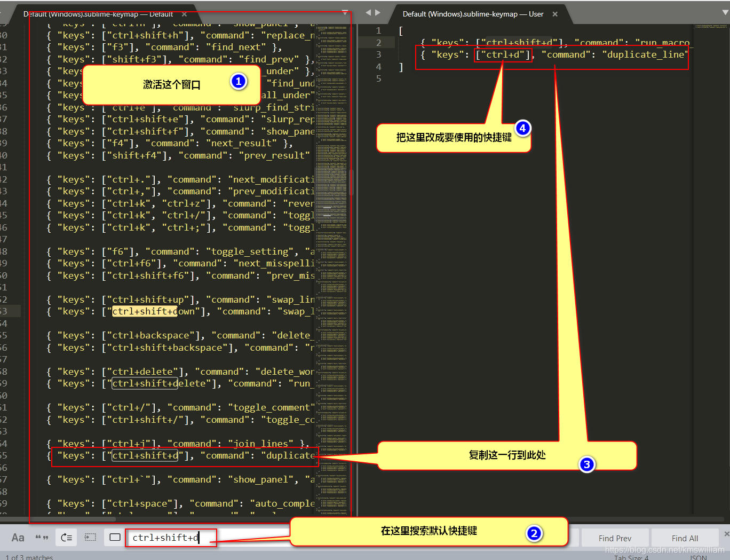Click the "f3" find_next line
The height and width of the screenshot is (560, 730).
pyautogui.click(x=164, y=47)
